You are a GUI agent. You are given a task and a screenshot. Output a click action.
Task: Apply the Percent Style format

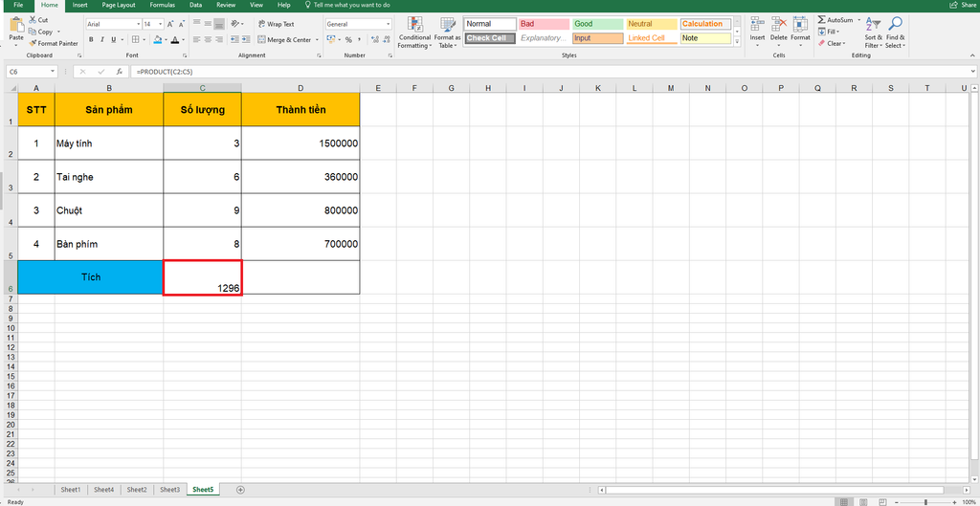coord(348,39)
